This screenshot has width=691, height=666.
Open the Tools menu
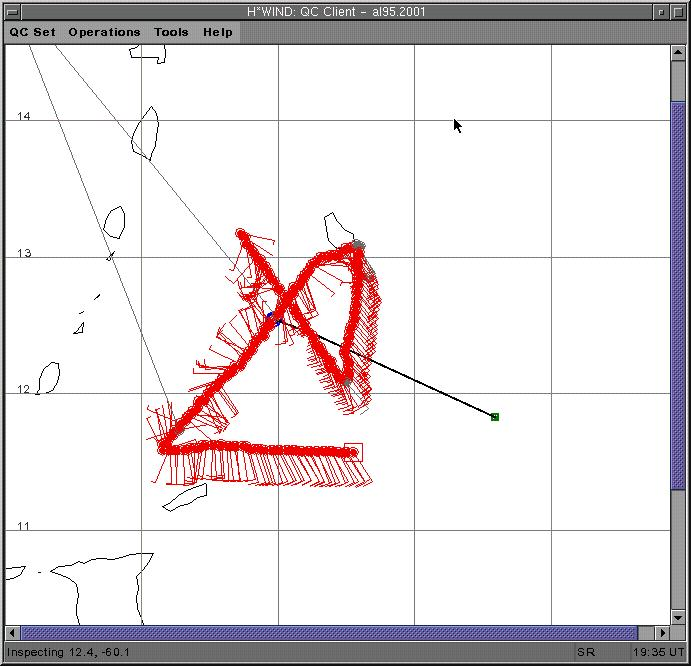(x=171, y=32)
